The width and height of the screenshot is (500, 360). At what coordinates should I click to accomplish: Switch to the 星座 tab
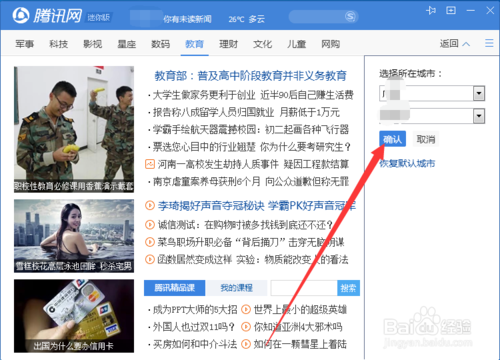pos(127,44)
